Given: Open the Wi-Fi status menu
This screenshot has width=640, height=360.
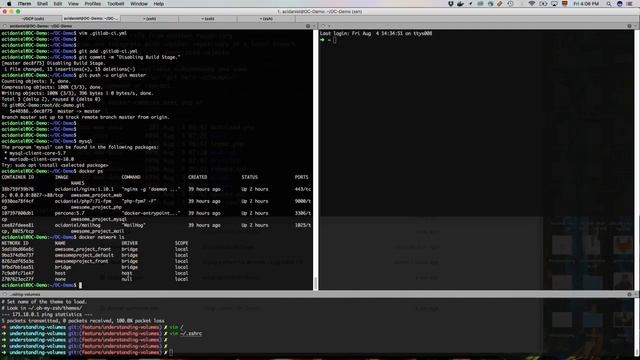Looking at the screenshot, I should click(531, 4).
